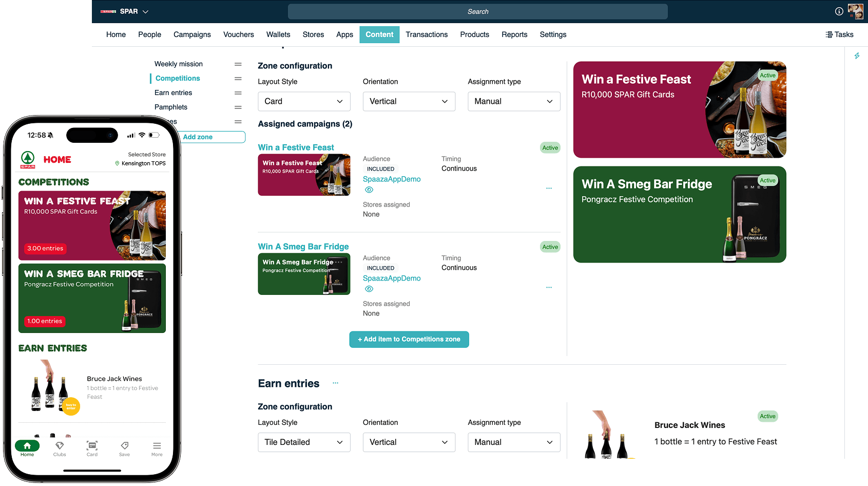This screenshot has height=486, width=868.
Task: Open options menu for Win a Festive Feast
Action: [x=549, y=189]
